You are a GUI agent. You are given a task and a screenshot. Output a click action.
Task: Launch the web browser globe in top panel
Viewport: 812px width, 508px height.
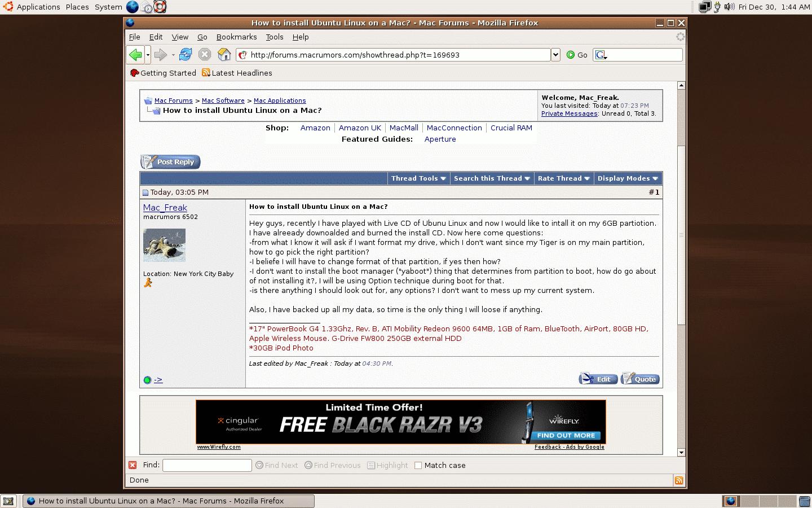coord(132,7)
